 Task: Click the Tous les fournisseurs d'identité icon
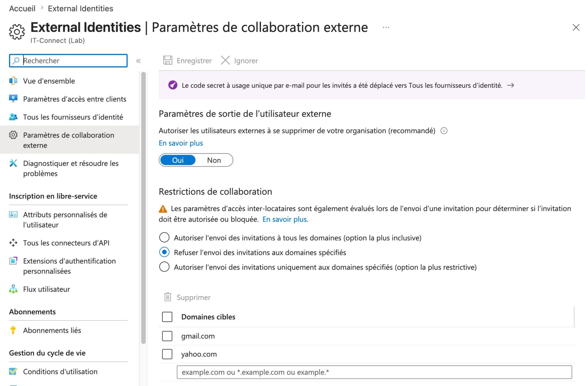[13, 117]
